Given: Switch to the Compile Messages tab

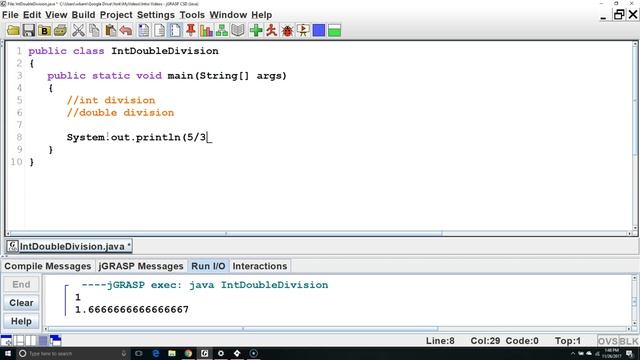Looking at the screenshot, I should [48, 266].
